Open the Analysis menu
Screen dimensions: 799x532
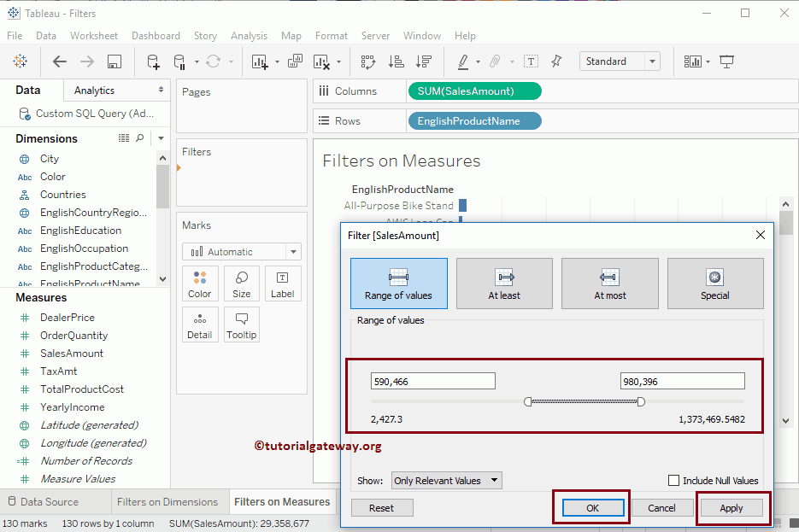[x=249, y=36]
